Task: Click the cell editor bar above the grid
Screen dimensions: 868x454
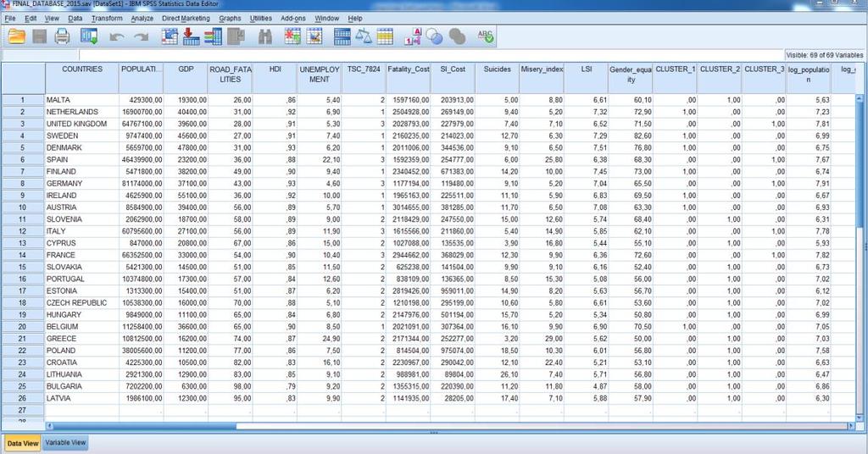Action: pyautogui.click(x=431, y=55)
